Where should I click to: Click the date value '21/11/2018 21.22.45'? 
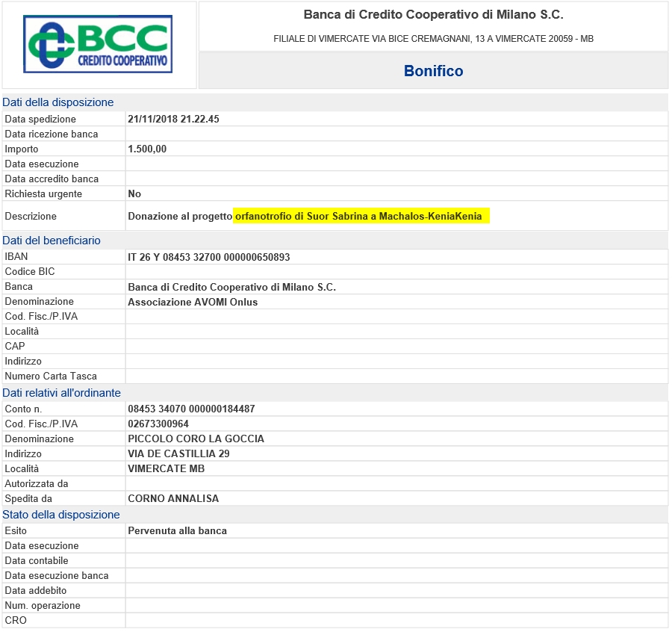pos(173,120)
